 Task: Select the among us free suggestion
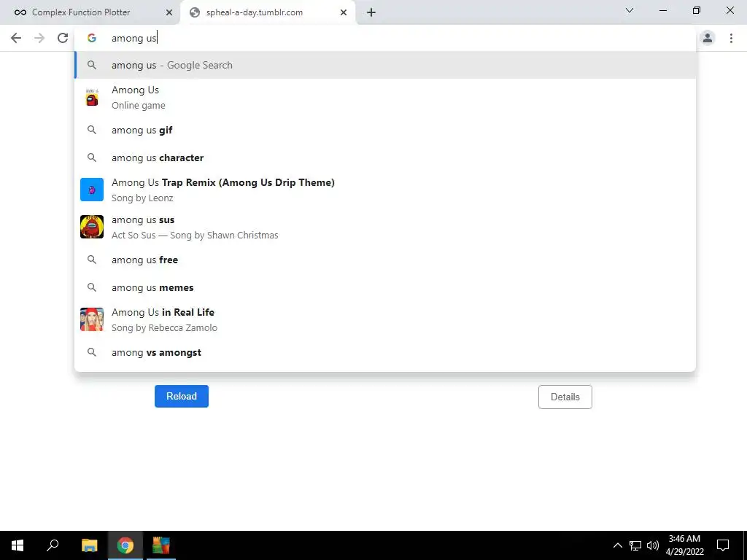click(385, 260)
